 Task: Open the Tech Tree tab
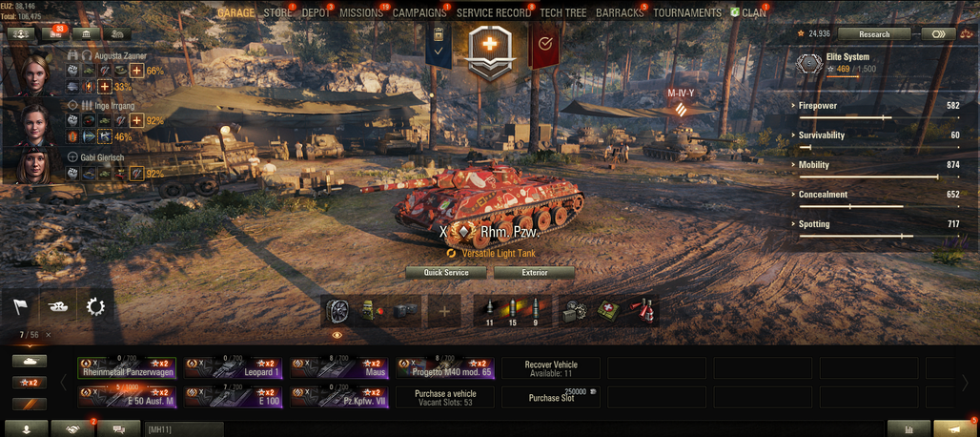tap(563, 12)
